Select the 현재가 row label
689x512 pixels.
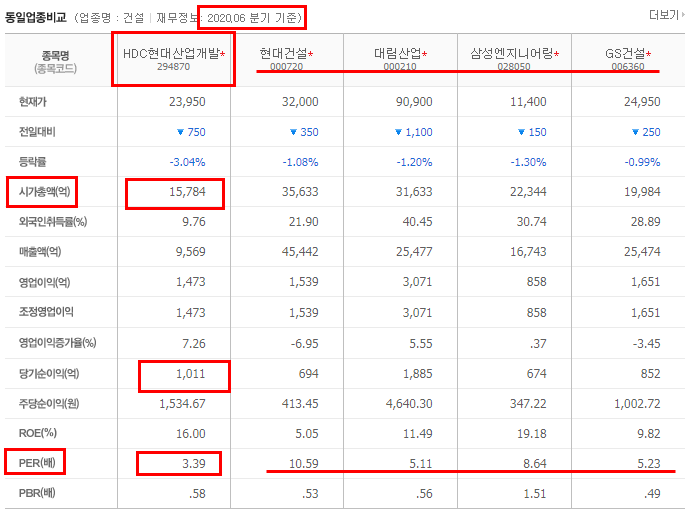tap(33, 102)
